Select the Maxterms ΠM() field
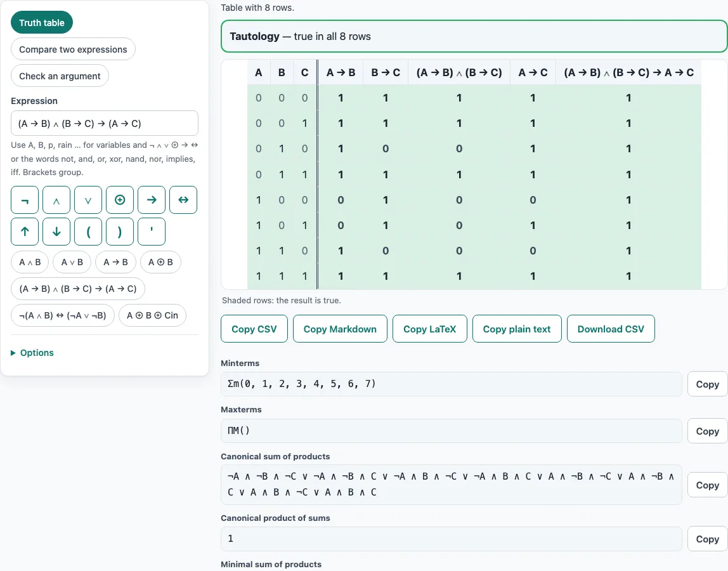Screen dimensions: 728x571 (452, 431)
